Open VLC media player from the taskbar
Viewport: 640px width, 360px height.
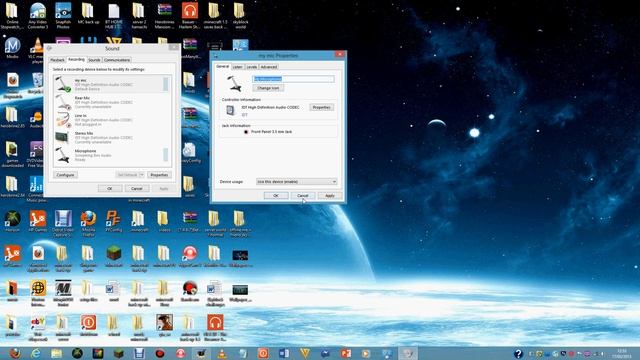222,353
